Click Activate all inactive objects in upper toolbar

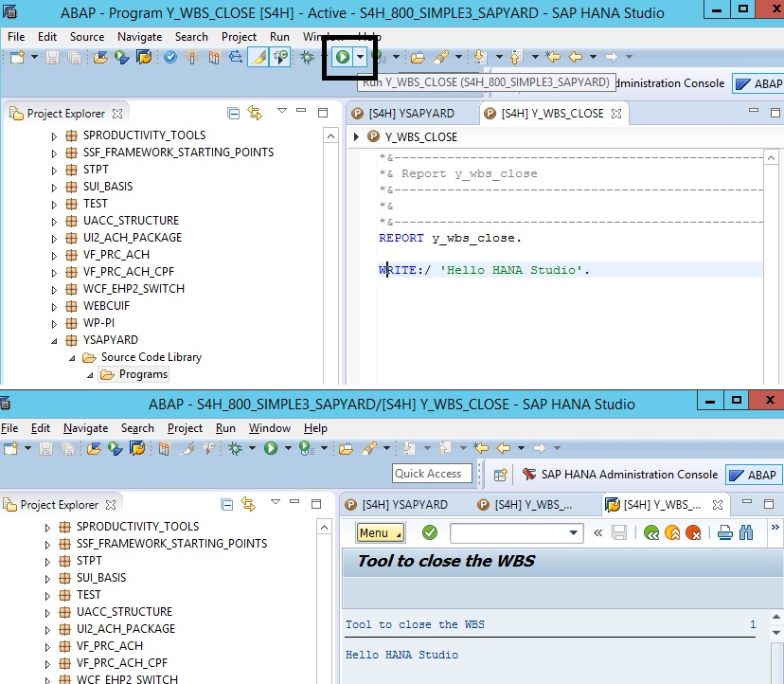click(x=215, y=57)
